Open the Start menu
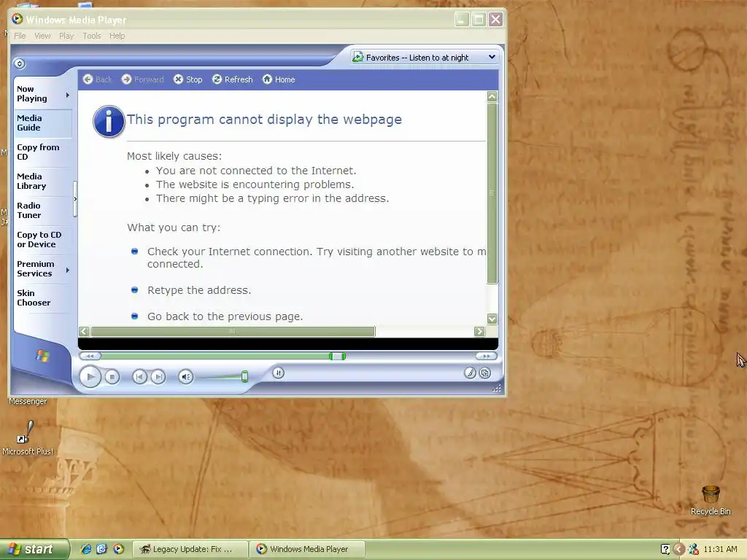Viewport: 747px width, 560px height. point(34,549)
